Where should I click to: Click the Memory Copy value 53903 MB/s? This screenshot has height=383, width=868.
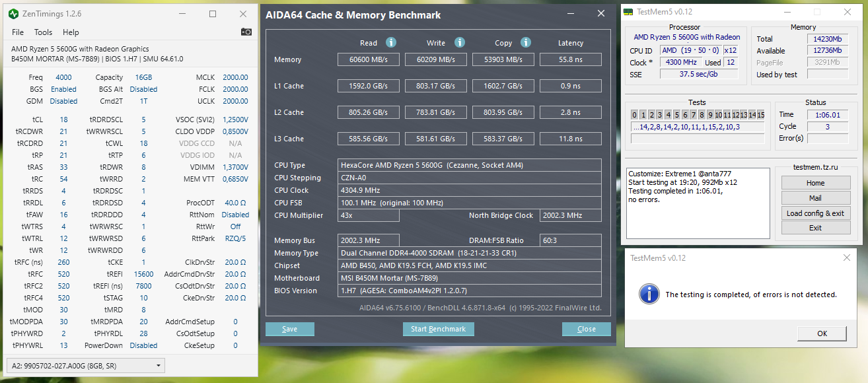click(x=503, y=59)
